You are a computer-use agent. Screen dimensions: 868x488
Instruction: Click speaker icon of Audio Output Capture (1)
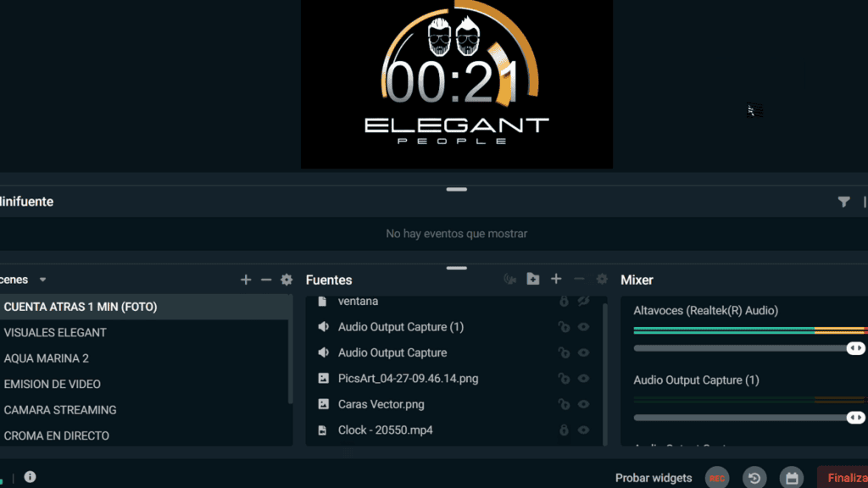coord(323,327)
